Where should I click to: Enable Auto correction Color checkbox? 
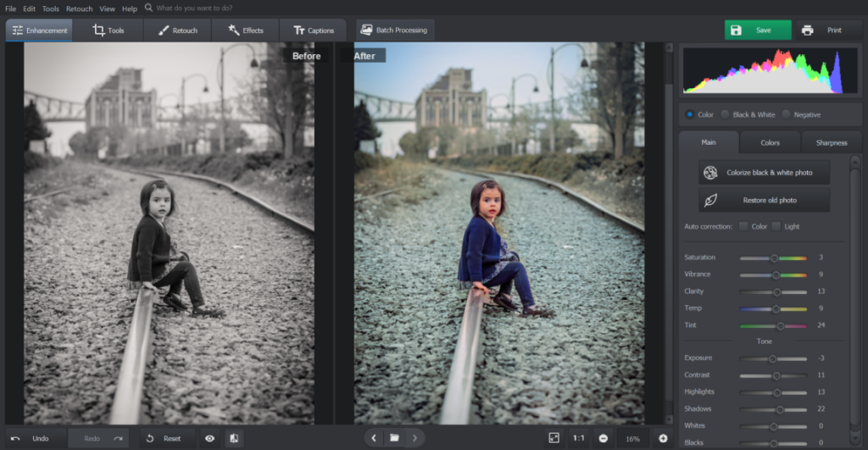(743, 226)
